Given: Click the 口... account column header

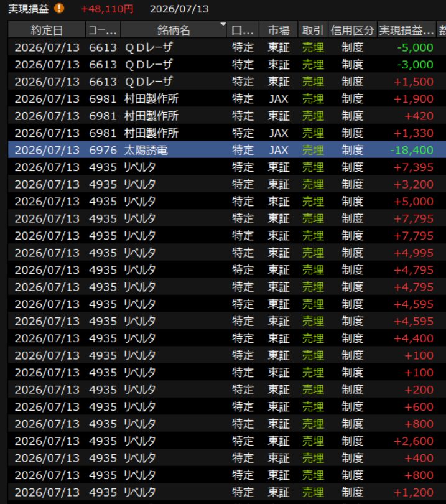Looking at the screenshot, I should coord(243,30).
